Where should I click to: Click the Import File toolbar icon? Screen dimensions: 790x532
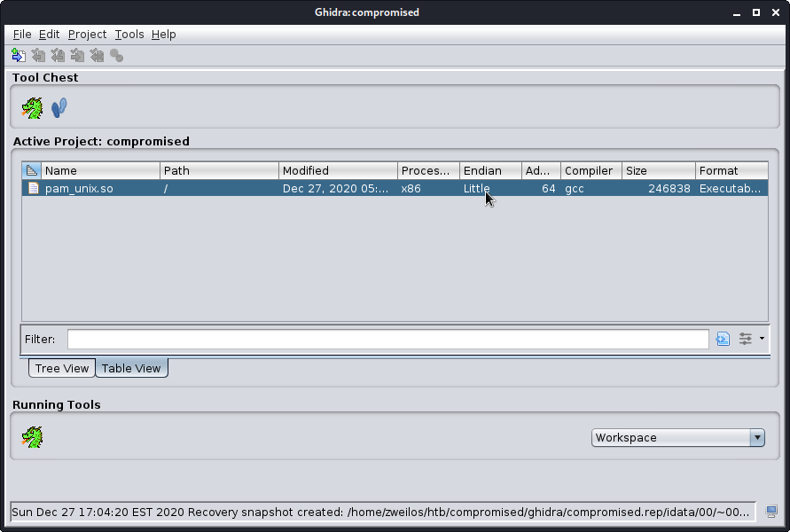18,56
